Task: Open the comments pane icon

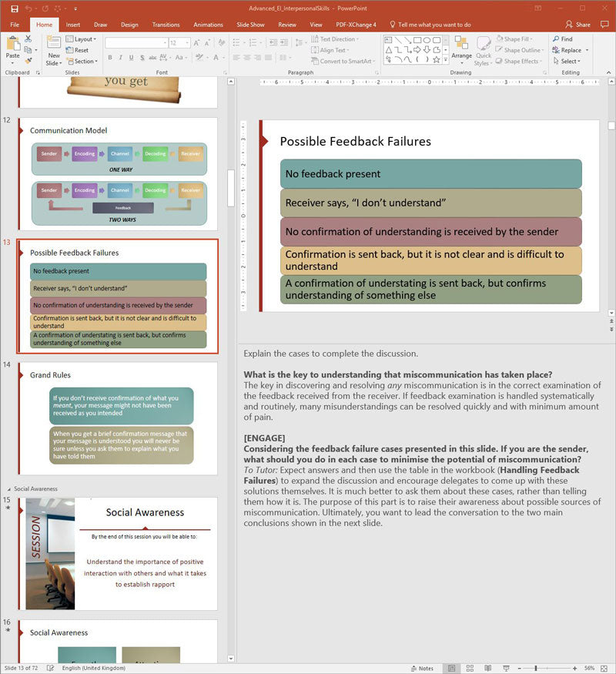Action: click(604, 25)
